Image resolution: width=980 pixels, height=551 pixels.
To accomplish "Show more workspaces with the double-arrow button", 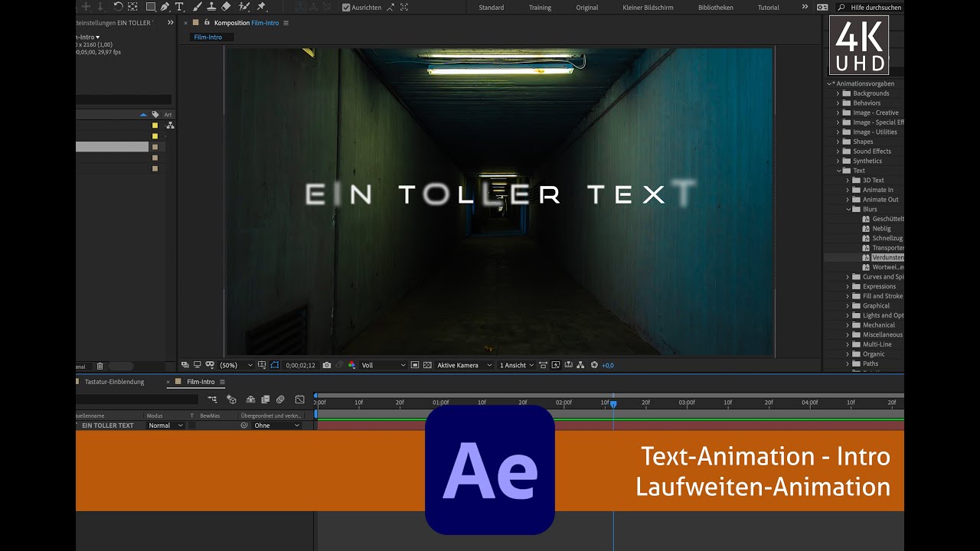I will 805,7.
